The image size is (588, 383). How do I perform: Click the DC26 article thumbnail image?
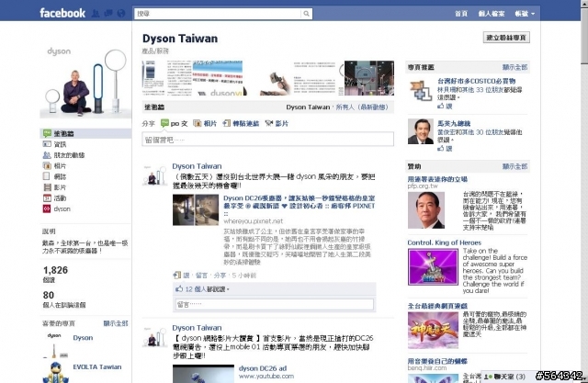[196, 209]
